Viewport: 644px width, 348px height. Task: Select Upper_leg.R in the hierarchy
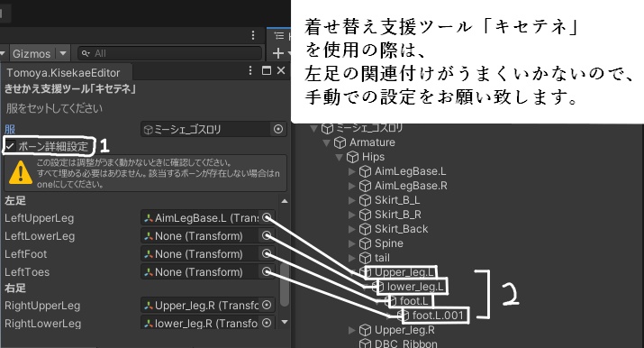click(x=404, y=330)
